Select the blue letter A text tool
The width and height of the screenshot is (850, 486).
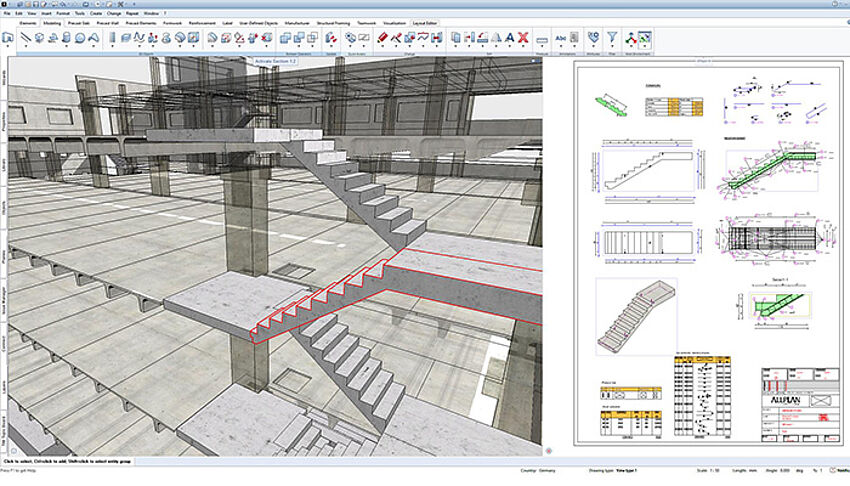coord(509,38)
